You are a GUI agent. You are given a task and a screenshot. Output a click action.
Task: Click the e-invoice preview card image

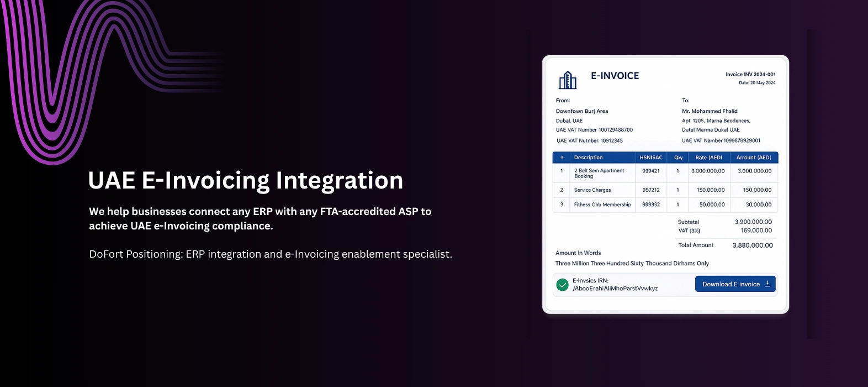pyautogui.click(x=665, y=185)
